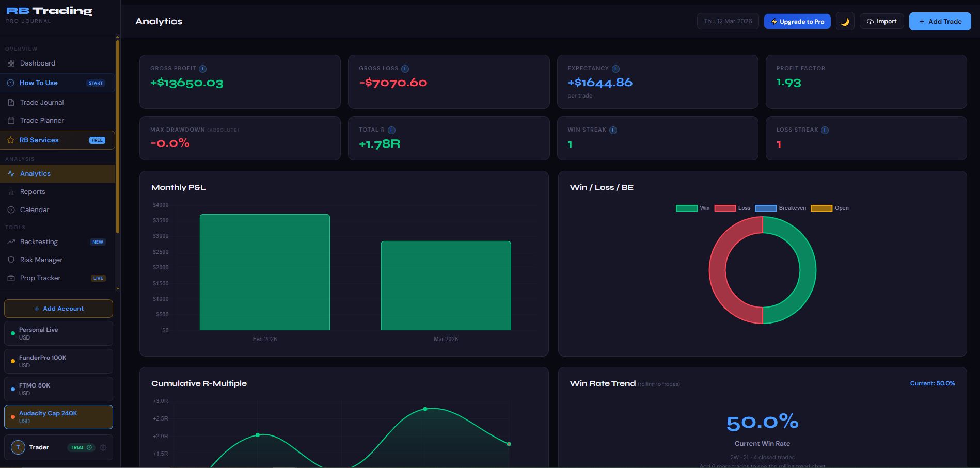Open the Analytics section in the sidebar
980x468 pixels.
(35, 173)
